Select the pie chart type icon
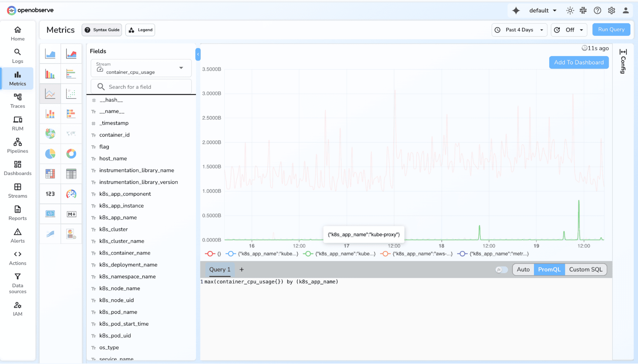Viewport: 638px width, 364px height. [50, 154]
